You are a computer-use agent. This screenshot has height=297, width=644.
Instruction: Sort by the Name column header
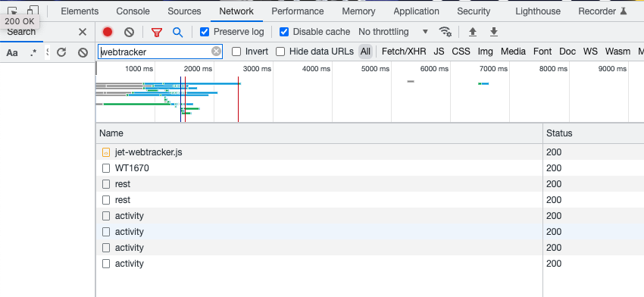[319, 133]
